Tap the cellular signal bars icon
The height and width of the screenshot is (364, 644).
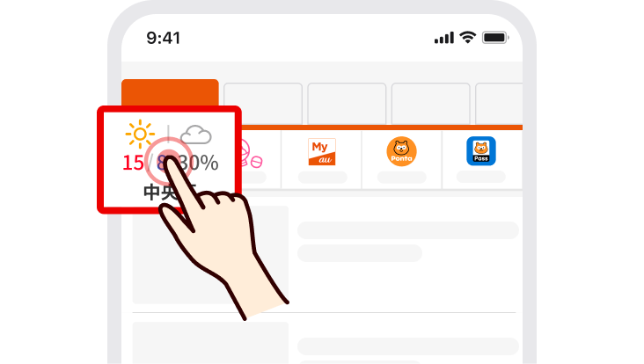tap(444, 38)
